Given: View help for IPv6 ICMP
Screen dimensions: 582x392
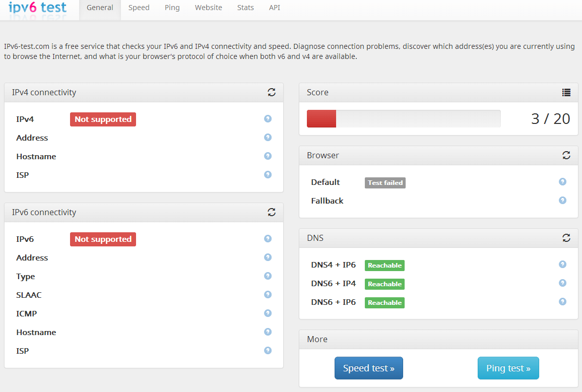Looking at the screenshot, I should pos(268,313).
